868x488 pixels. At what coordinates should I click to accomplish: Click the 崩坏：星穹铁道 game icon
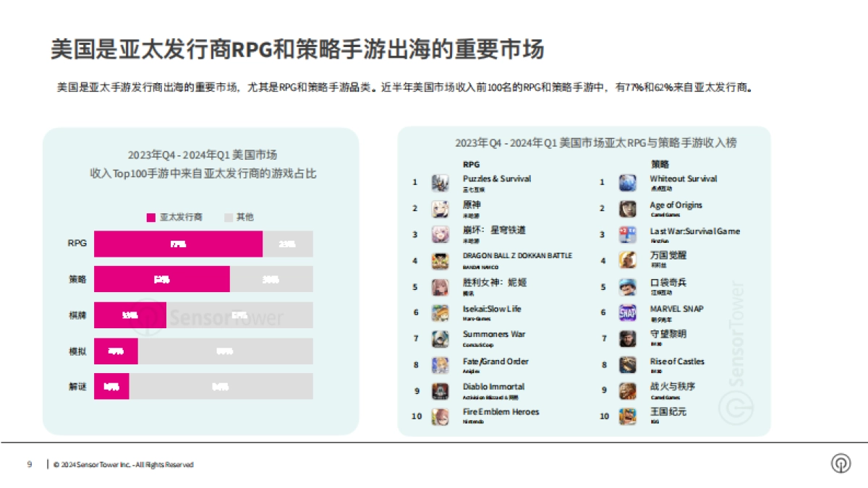440,234
